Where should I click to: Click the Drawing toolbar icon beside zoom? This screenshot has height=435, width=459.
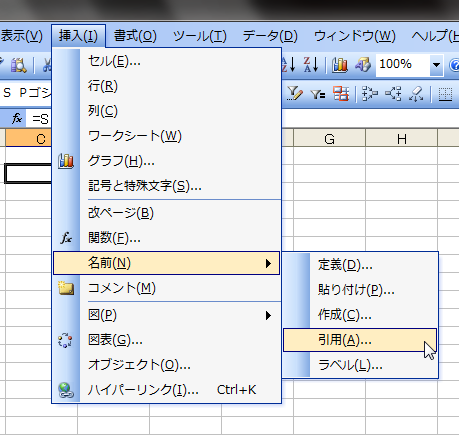(363, 64)
